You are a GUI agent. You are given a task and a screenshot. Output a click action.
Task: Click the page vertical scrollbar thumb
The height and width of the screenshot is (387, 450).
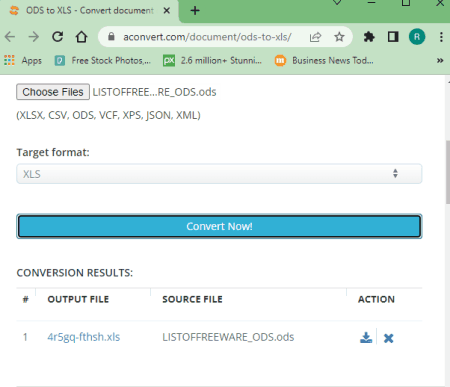[448, 172]
